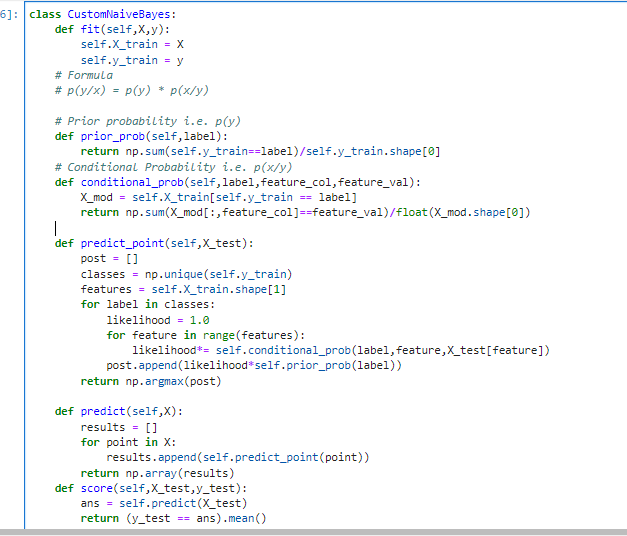This screenshot has width=627, height=536.
Task: Click the "def predict(self,X):" line
Action: 119,412
